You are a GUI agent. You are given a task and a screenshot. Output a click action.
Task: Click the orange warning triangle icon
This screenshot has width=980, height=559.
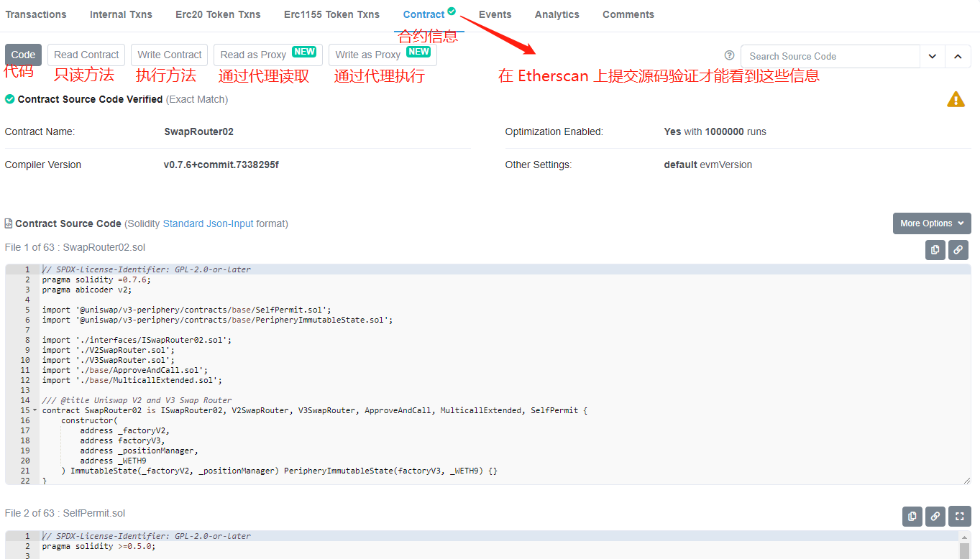point(956,100)
